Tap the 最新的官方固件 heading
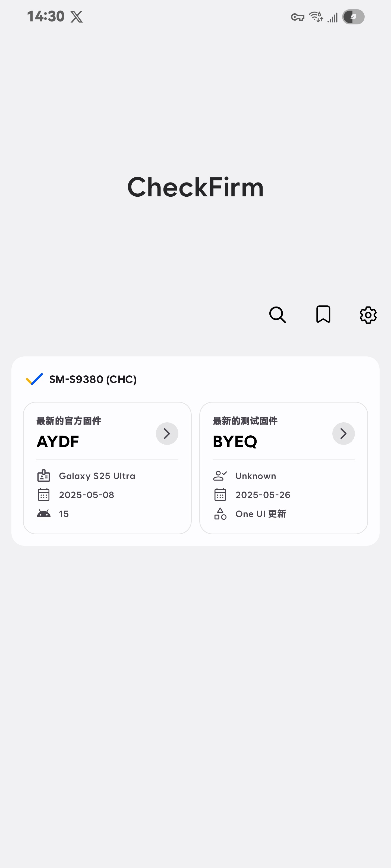This screenshot has height=868, width=391. (69, 421)
